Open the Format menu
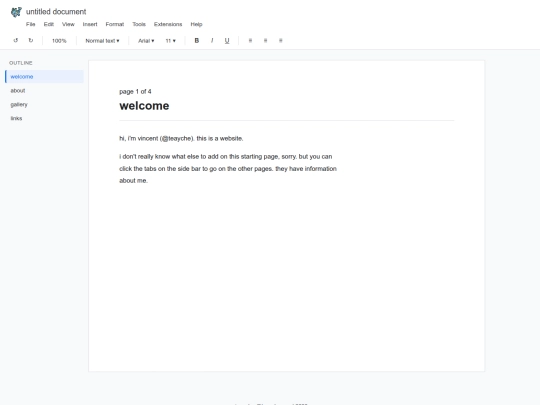 [x=115, y=24]
